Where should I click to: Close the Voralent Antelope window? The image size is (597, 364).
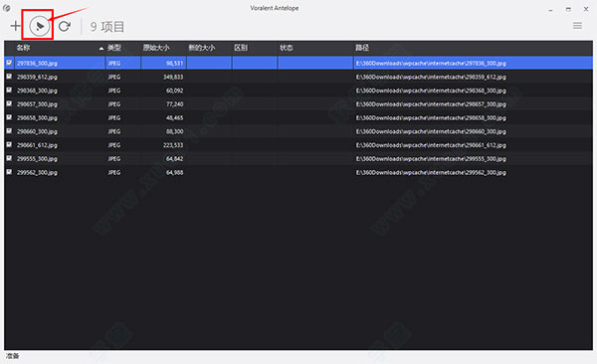pyautogui.click(x=586, y=9)
